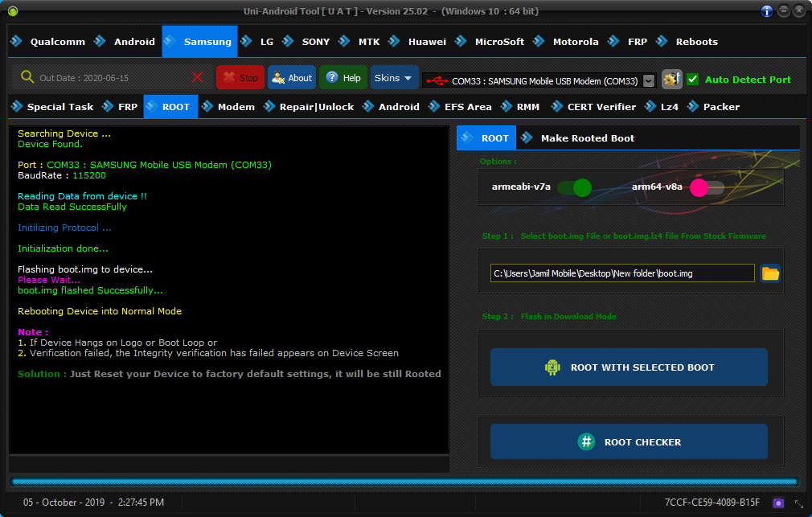Toggle the arm64-v8a switch

click(707, 187)
